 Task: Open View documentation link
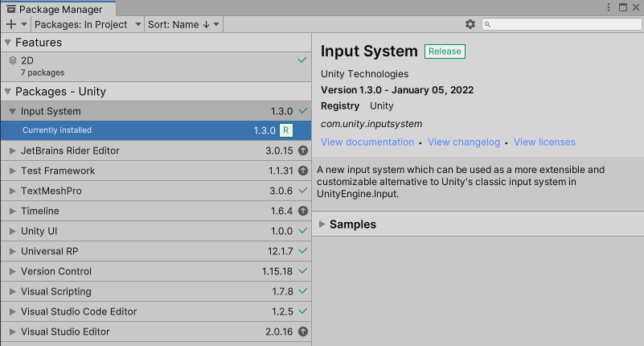coord(367,142)
